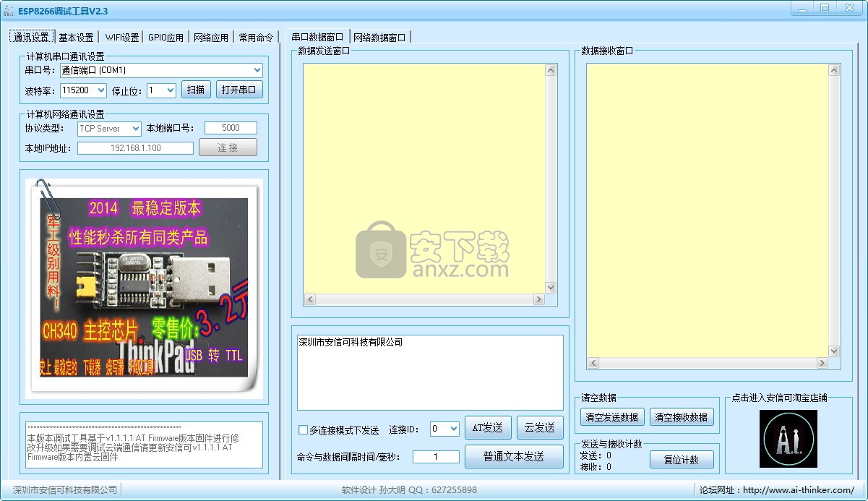The height and width of the screenshot is (501, 868).
Task: Click the 复位计数 reset count button
Action: point(682,460)
